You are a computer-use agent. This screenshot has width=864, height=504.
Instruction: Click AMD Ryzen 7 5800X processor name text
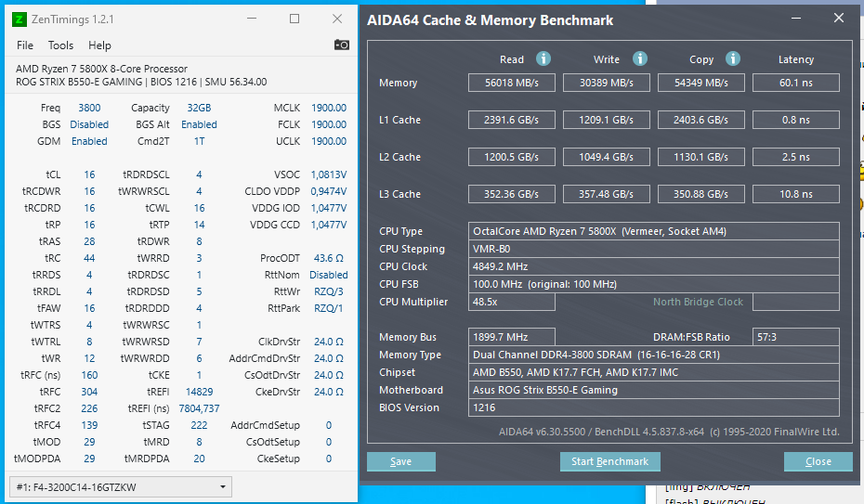[x=101, y=69]
